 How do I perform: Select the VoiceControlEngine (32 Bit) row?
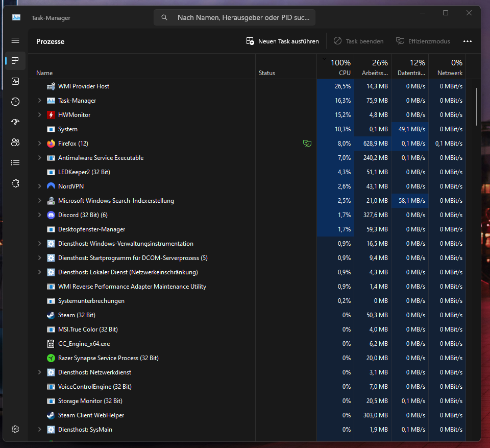(247, 387)
